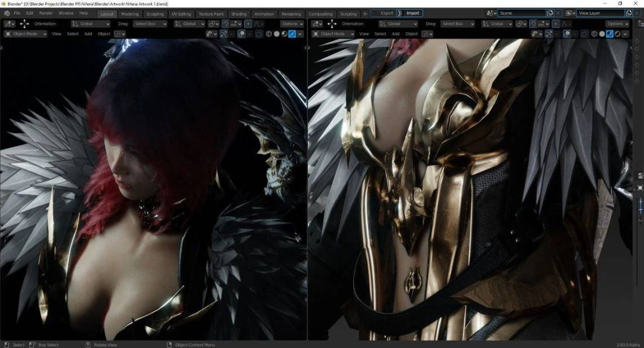Viewport: 644px width, 348px height.
Task: Toggle snapping magnet in left header
Action: 225,24
